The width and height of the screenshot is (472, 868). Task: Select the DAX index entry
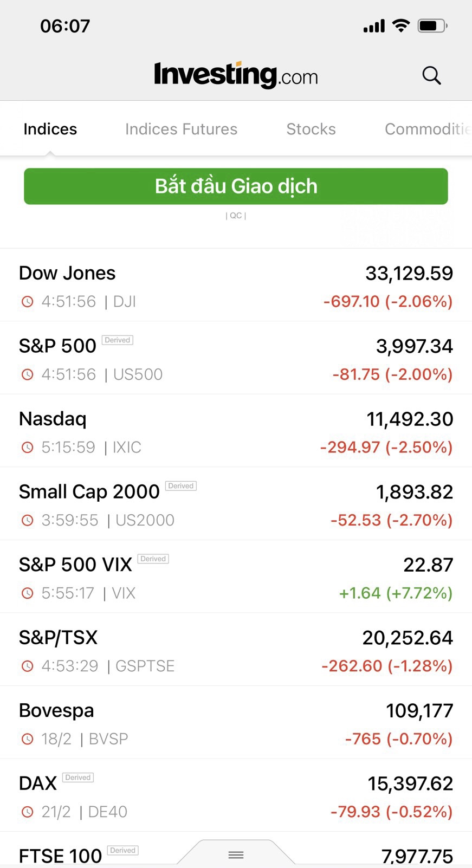[236, 796]
